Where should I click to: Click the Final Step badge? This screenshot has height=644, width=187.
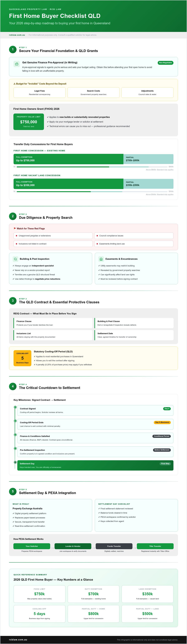point(165,464)
